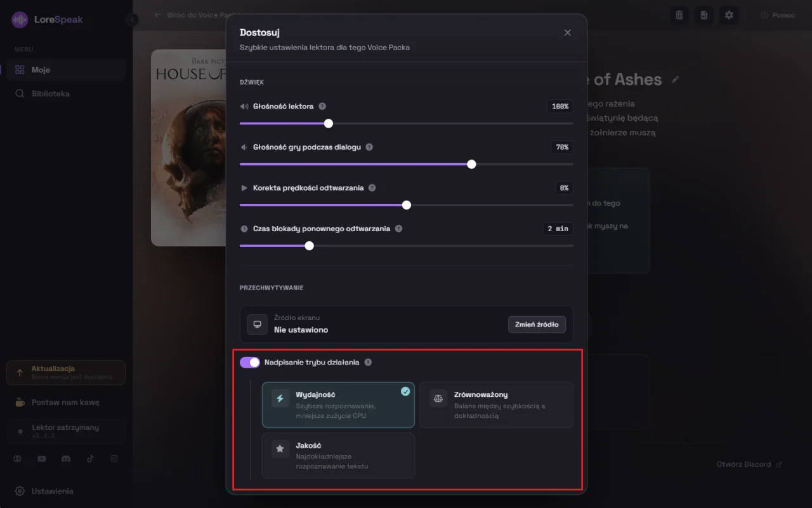The height and width of the screenshot is (508, 812).
Task: Click Korekta prędkości odtwarzania slider handle
Action: 407,205
